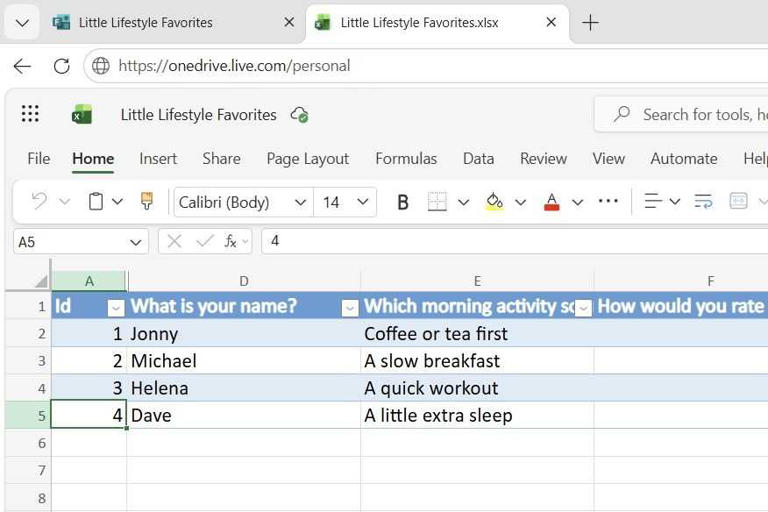Go back in the browser
Image resolution: width=768 pixels, height=512 pixels.
tap(22, 66)
